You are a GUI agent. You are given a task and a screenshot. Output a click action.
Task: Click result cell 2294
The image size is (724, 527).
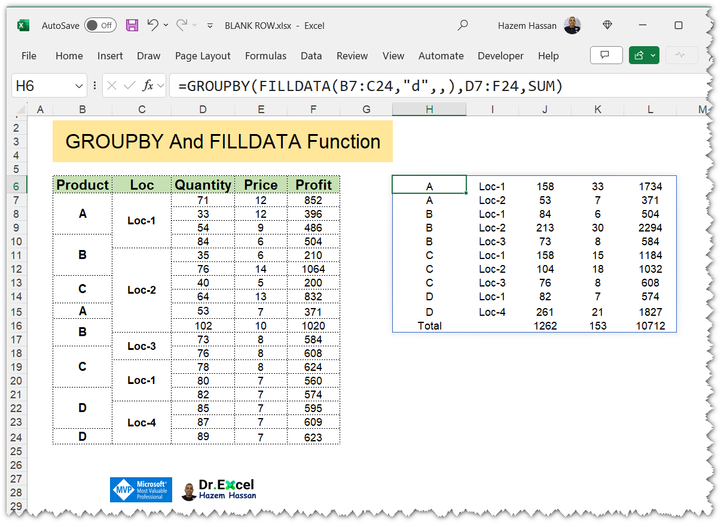(650, 228)
